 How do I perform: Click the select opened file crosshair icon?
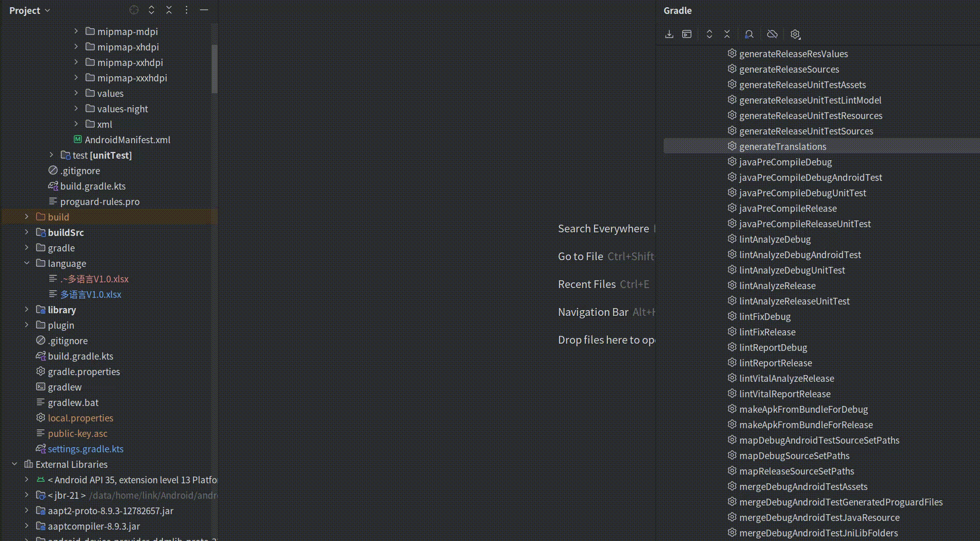[134, 10]
